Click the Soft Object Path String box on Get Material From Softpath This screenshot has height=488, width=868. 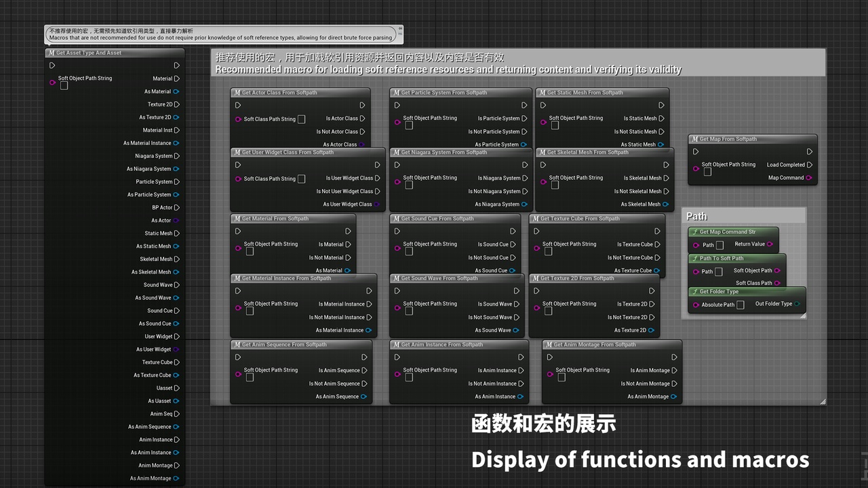(x=250, y=251)
